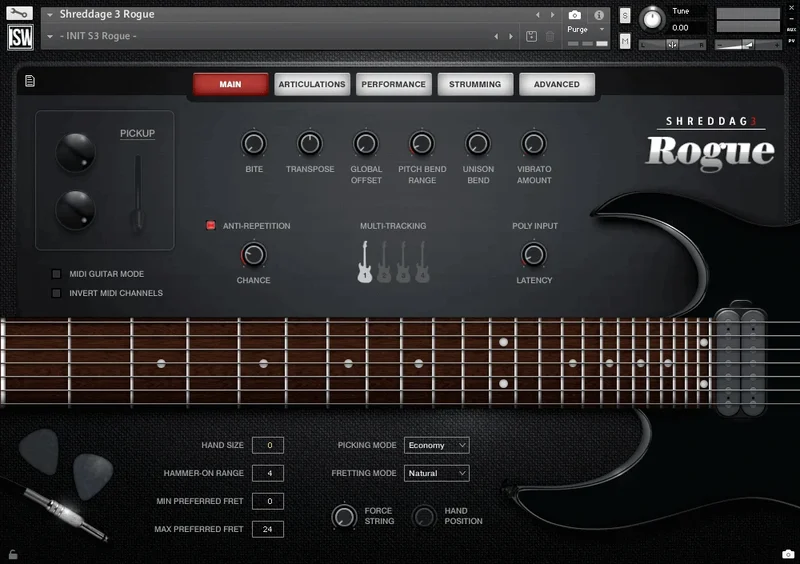This screenshot has width=800, height=564.
Task: Open notes document icon left of tabs
Action: coord(30,81)
